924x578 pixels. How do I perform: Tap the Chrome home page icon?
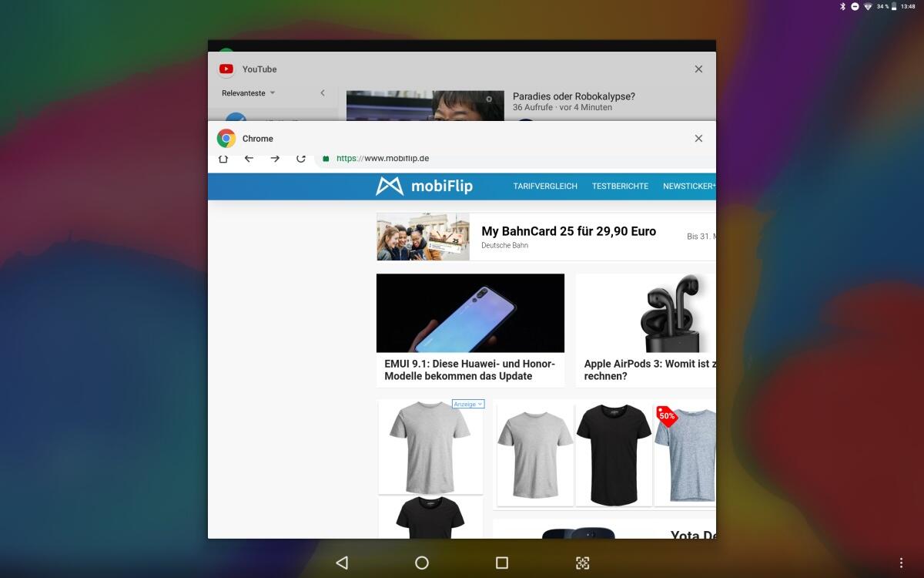coord(223,159)
